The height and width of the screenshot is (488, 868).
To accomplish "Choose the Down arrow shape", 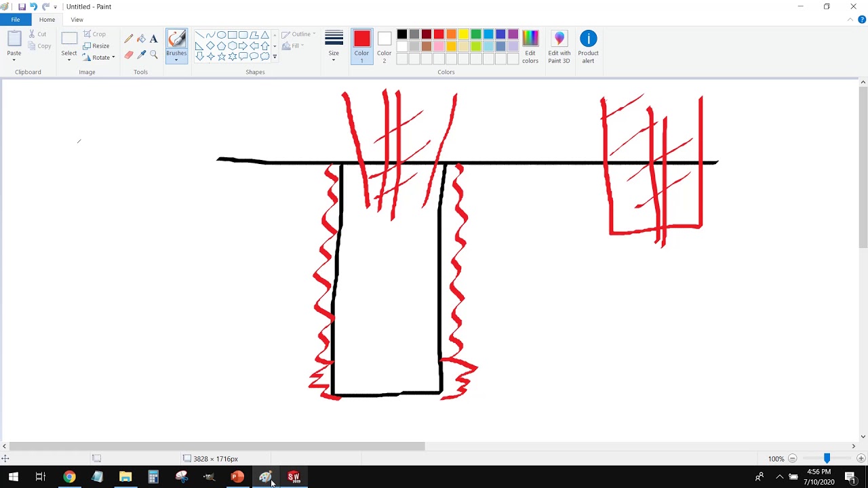I will click(x=199, y=57).
